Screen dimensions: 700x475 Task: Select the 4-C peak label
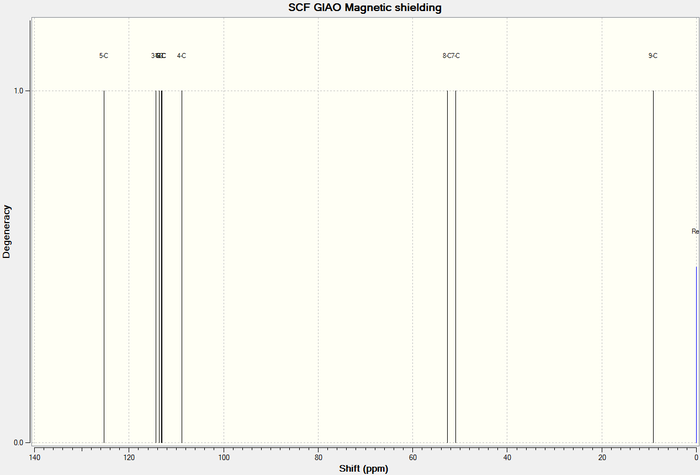[x=181, y=56]
